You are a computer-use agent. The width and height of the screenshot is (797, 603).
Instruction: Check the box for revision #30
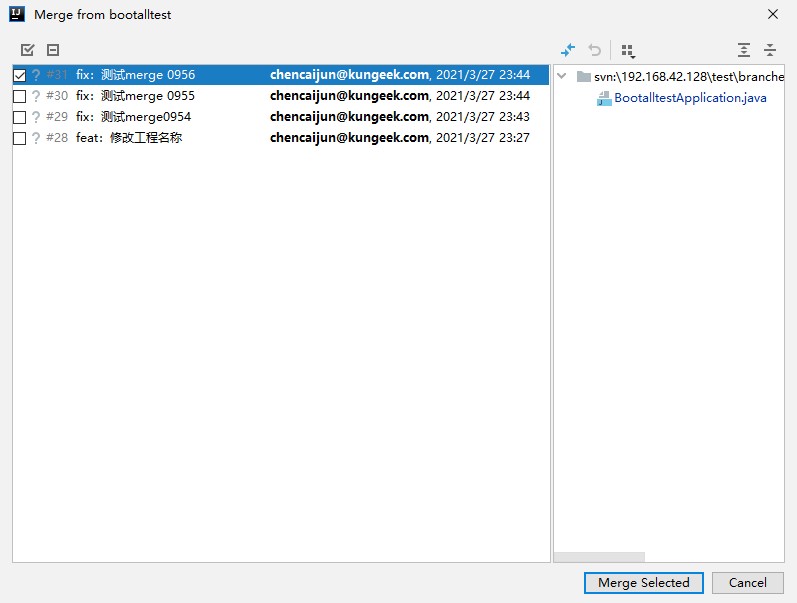click(x=20, y=97)
